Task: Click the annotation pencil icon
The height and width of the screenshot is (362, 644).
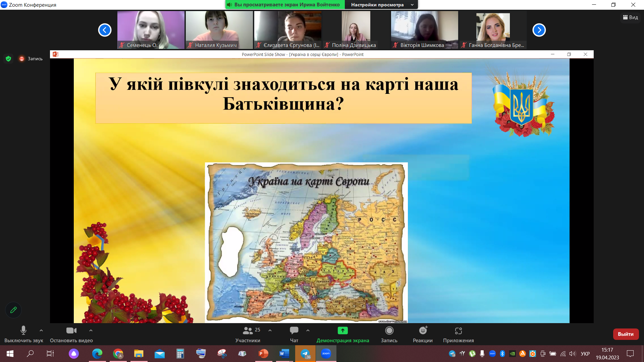Action: [13, 310]
